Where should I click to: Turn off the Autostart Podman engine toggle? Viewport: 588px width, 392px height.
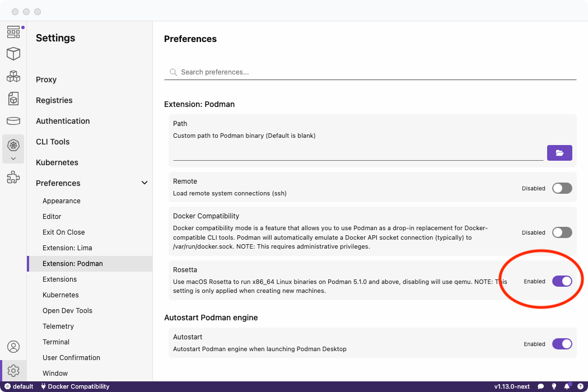pyautogui.click(x=562, y=344)
